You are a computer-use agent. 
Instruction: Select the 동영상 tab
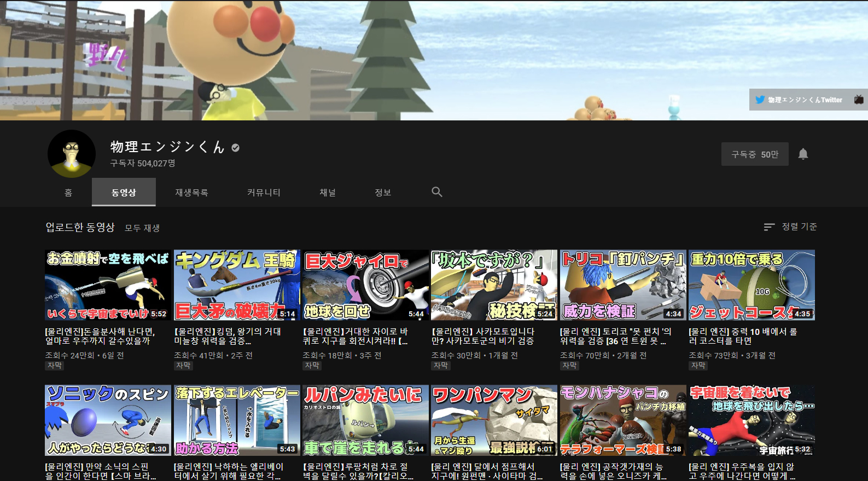click(124, 193)
